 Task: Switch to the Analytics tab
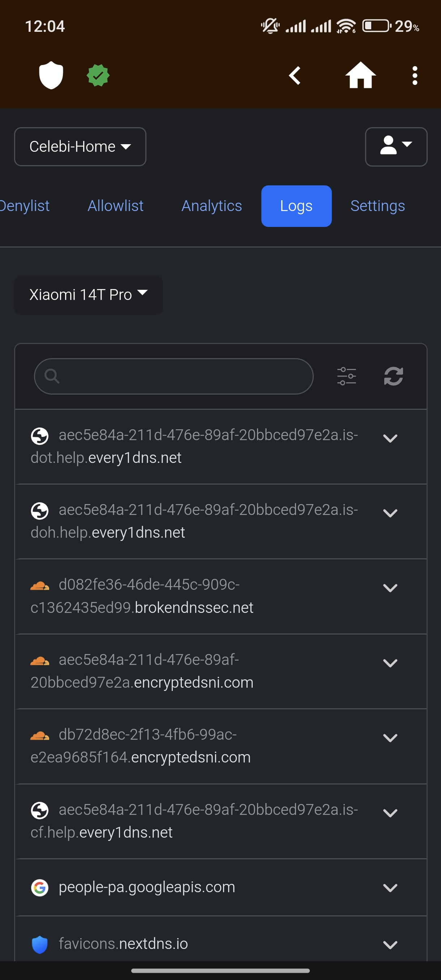tap(211, 206)
